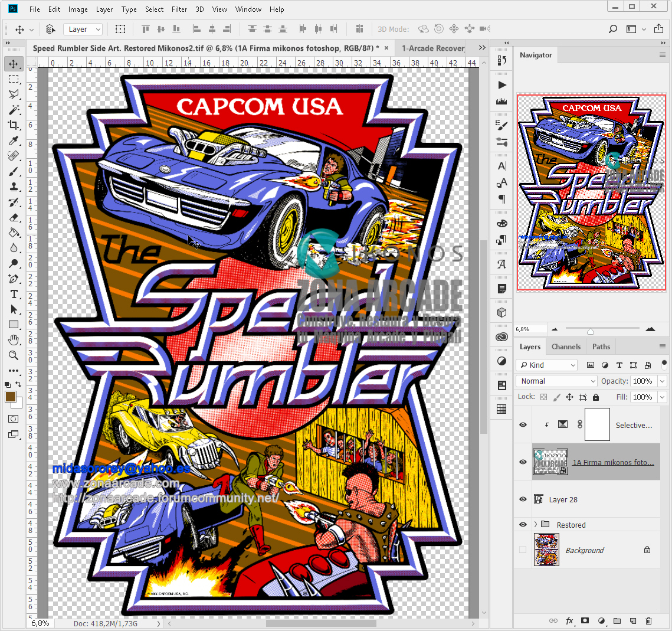Select the Eyedropper tool
The image size is (672, 631).
(14, 140)
